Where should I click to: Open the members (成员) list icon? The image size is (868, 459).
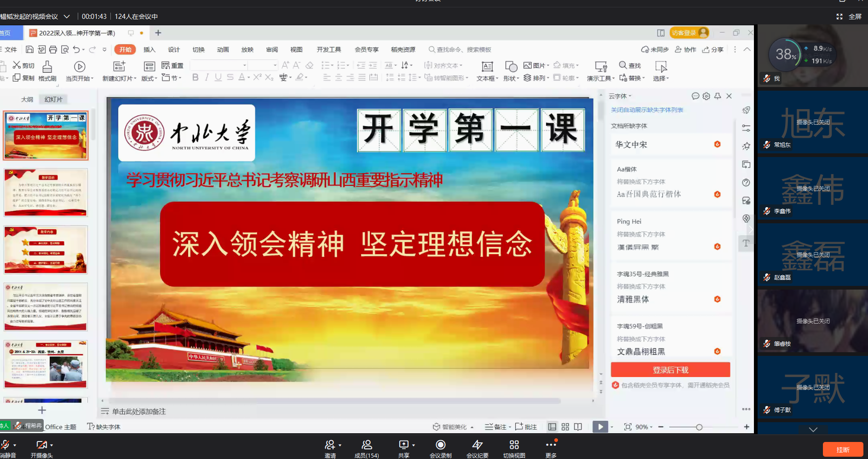(x=367, y=445)
